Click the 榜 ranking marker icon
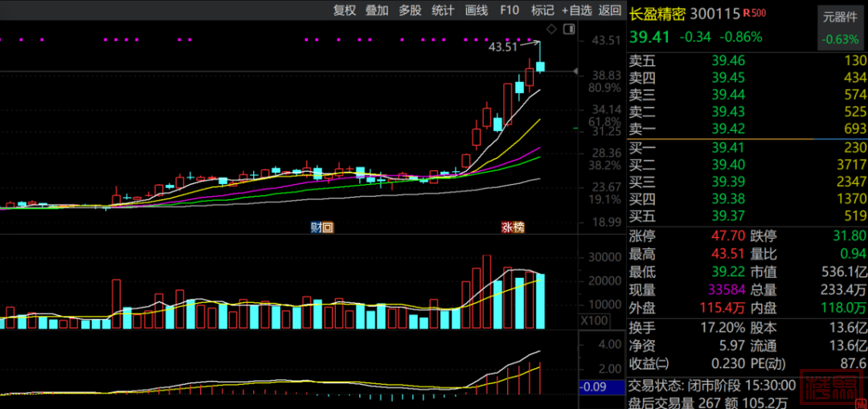 pyautogui.click(x=518, y=227)
